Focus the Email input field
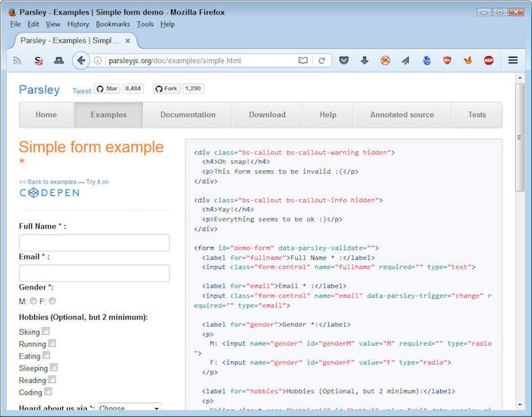Screen dimensions: 532x417 (94, 273)
